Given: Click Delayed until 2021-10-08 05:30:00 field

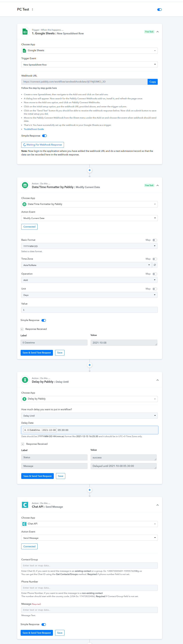Looking at the screenshot, I should point(123,466).
